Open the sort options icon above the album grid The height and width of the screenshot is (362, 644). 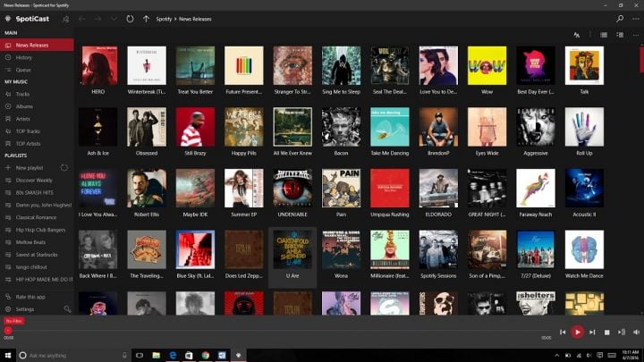577,35
